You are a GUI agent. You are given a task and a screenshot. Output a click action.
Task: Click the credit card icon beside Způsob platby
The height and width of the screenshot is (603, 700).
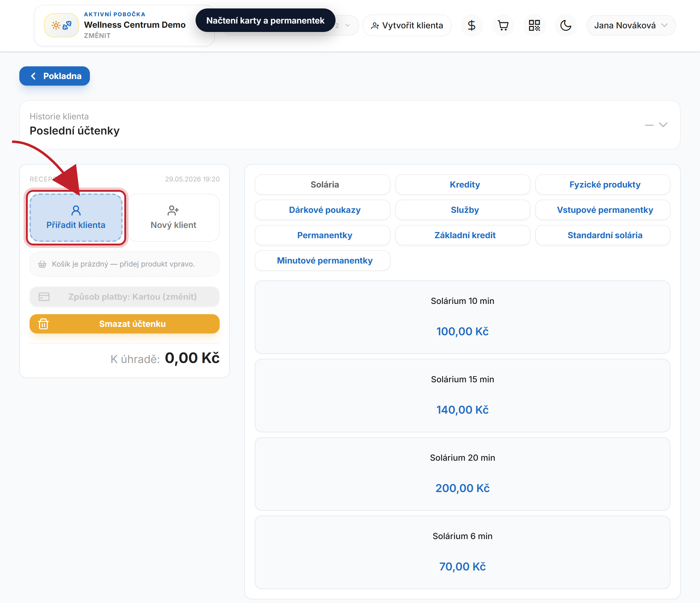(44, 297)
